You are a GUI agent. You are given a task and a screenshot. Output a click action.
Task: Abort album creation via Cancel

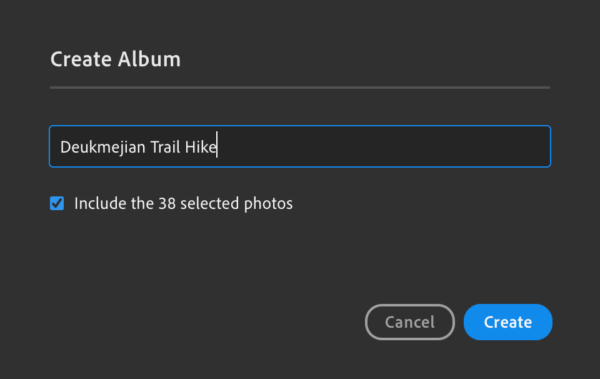[410, 322]
